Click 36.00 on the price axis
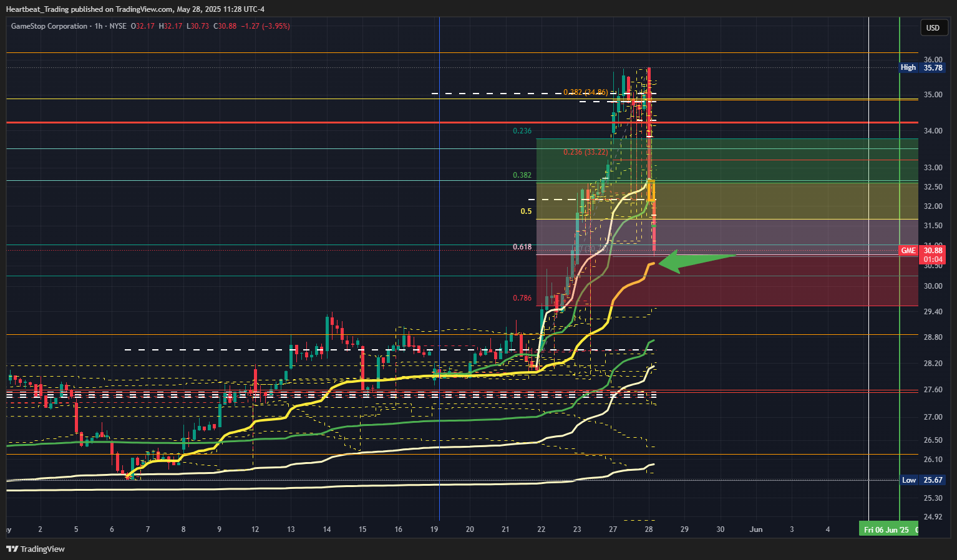The height and width of the screenshot is (560, 957). 933,60
